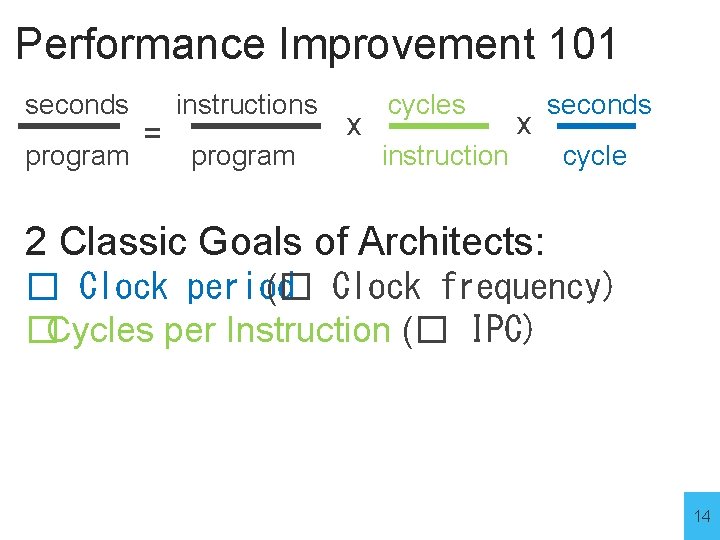Select the heading '2 Classic Goals of Architects:'

tap(285, 241)
